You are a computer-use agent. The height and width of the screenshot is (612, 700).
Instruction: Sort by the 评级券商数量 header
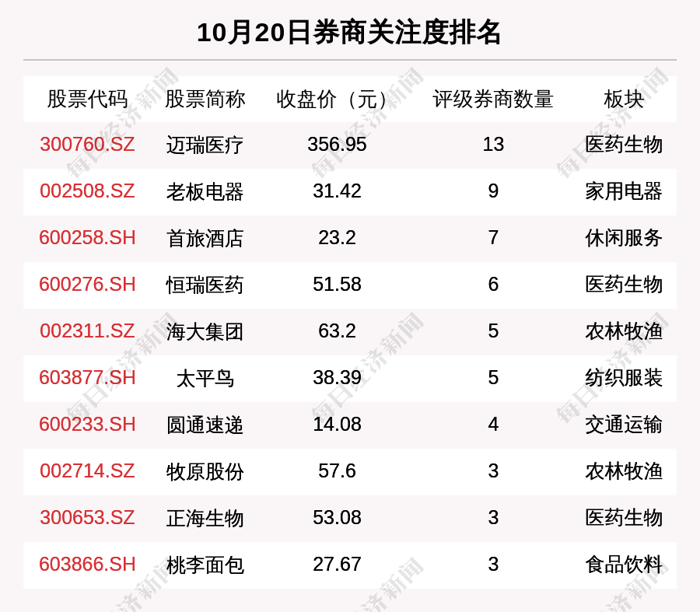(493, 99)
